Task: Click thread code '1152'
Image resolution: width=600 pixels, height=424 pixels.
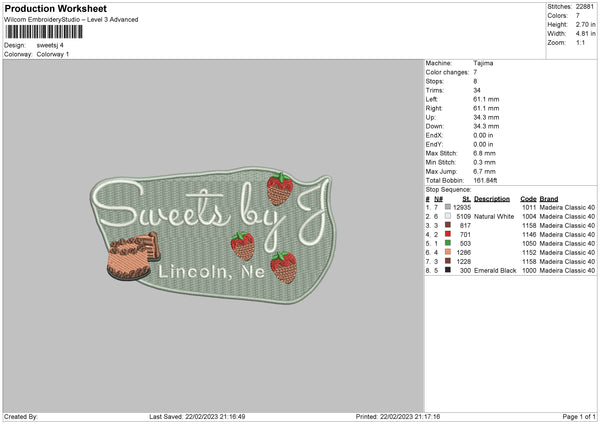Action: click(529, 253)
